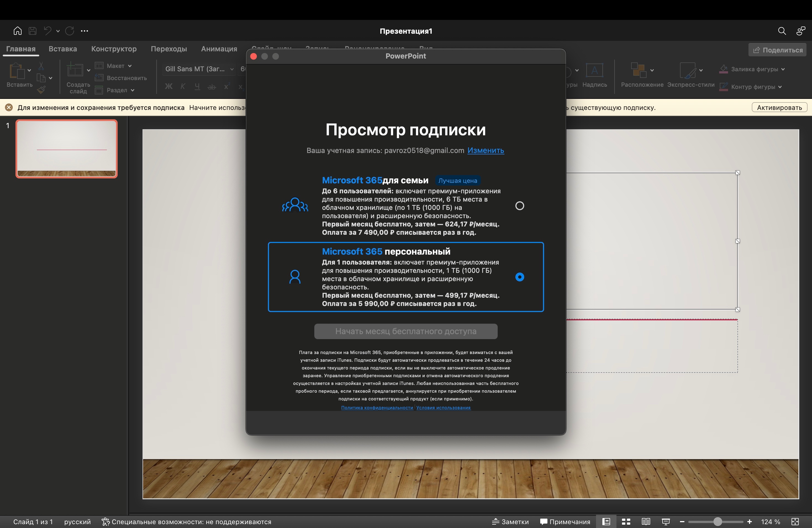Click the Superscript x² icon

226,87
